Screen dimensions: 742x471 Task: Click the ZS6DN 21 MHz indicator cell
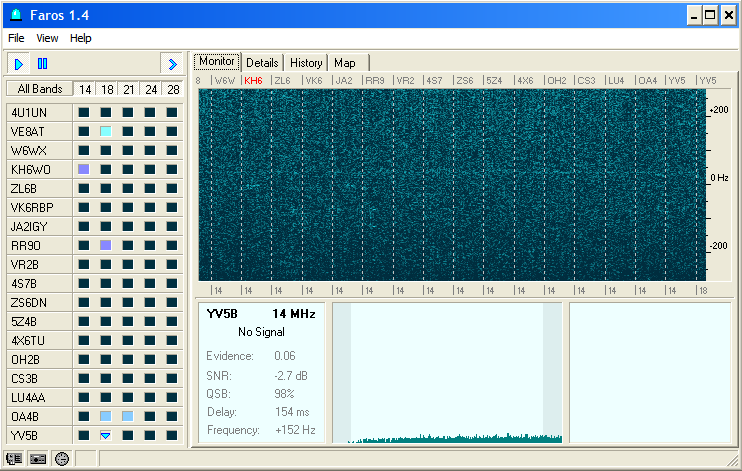(128, 302)
